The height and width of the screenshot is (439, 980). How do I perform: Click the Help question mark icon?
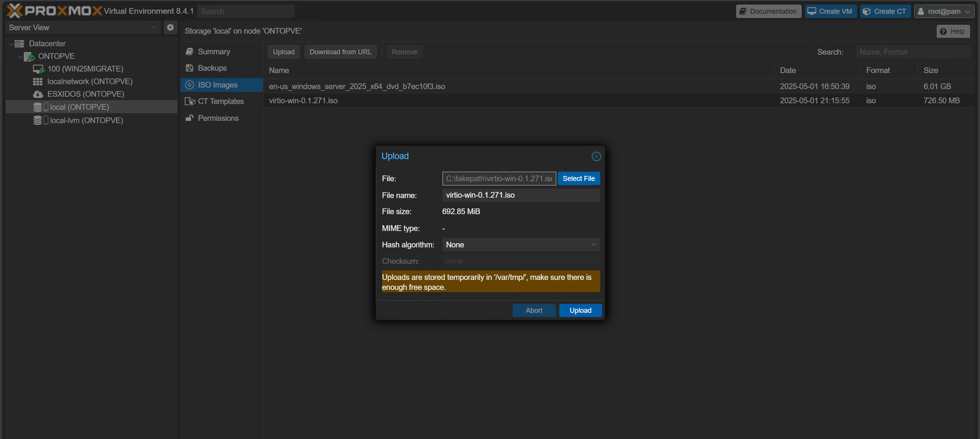tap(943, 31)
